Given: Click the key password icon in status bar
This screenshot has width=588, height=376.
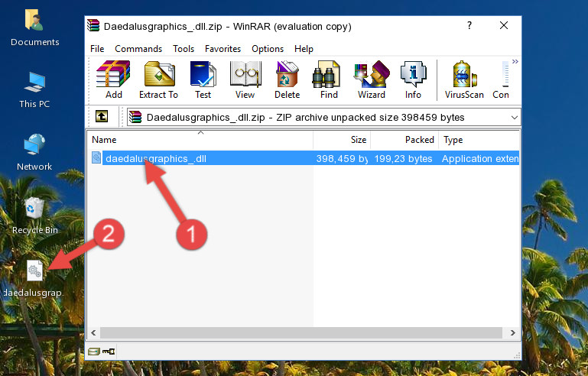Looking at the screenshot, I should click(109, 352).
